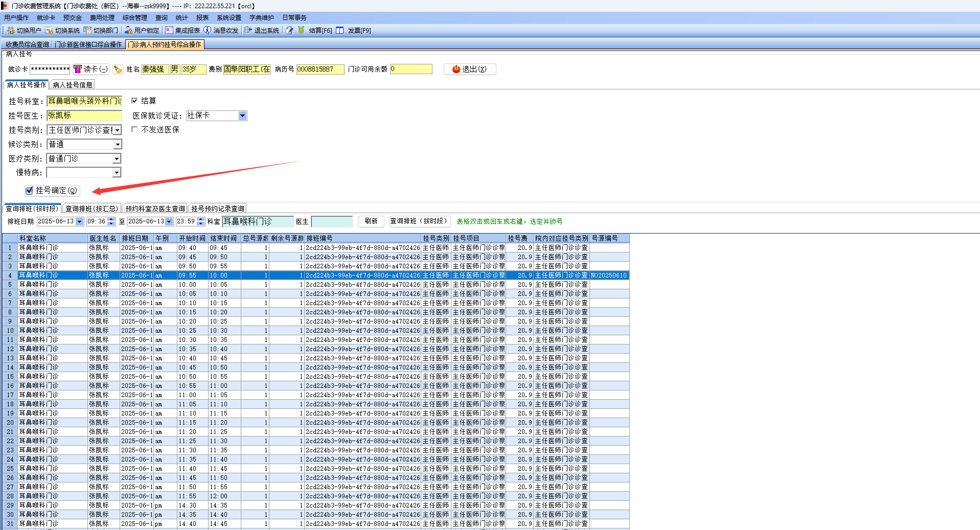
Task: Switch to 预约科室及医生查询 tab
Action: 155,209
